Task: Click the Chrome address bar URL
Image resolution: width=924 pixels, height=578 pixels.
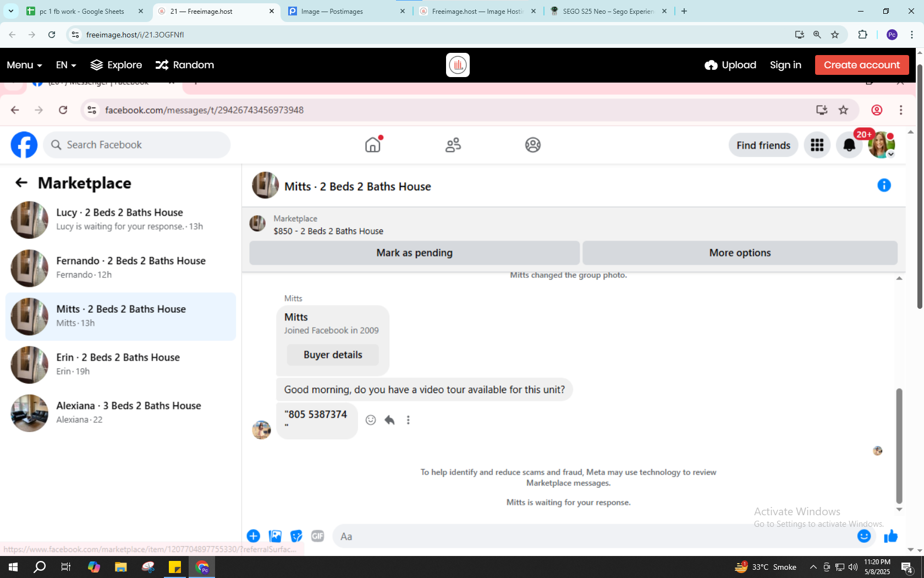Action: pyautogui.click(x=135, y=35)
